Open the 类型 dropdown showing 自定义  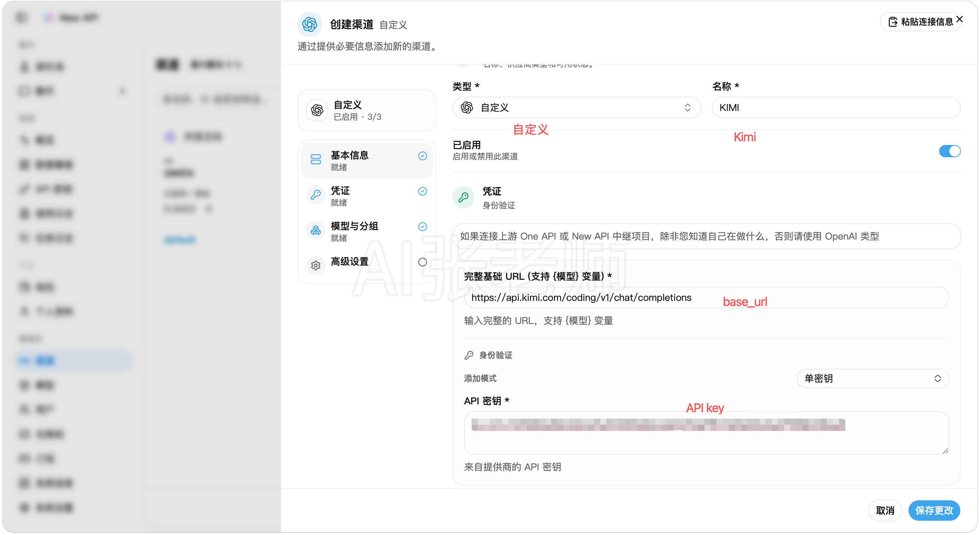(576, 108)
